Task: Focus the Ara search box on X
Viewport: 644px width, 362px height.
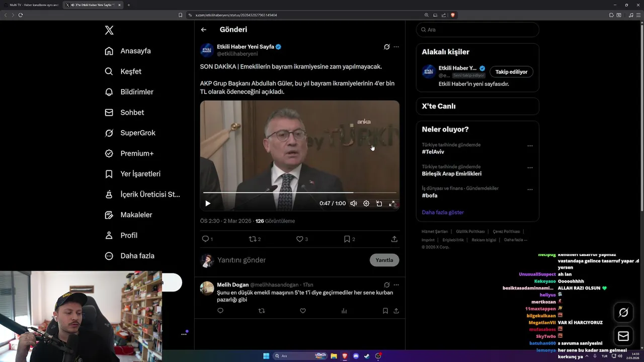Action: 477,30
